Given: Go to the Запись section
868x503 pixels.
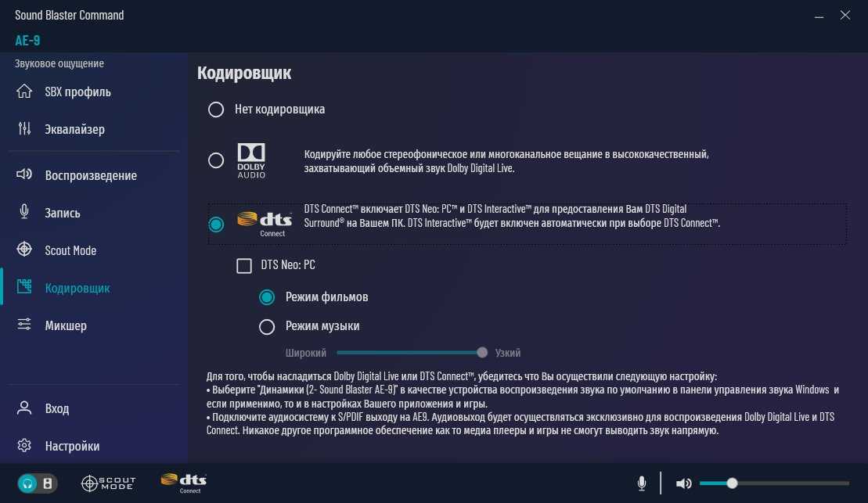Looking at the screenshot, I should [x=63, y=213].
